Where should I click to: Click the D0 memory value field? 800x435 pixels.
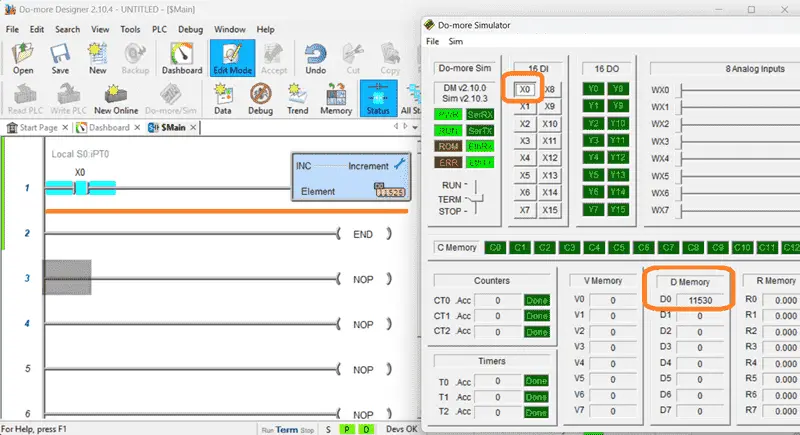tap(700, 300)
